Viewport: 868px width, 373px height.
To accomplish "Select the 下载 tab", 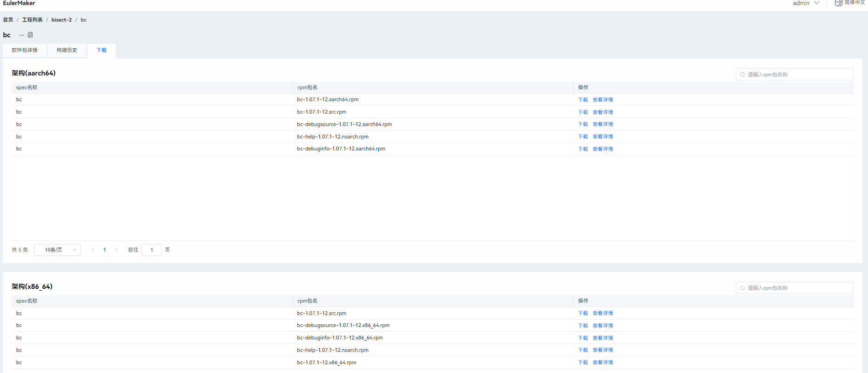I will coord(102,50).
